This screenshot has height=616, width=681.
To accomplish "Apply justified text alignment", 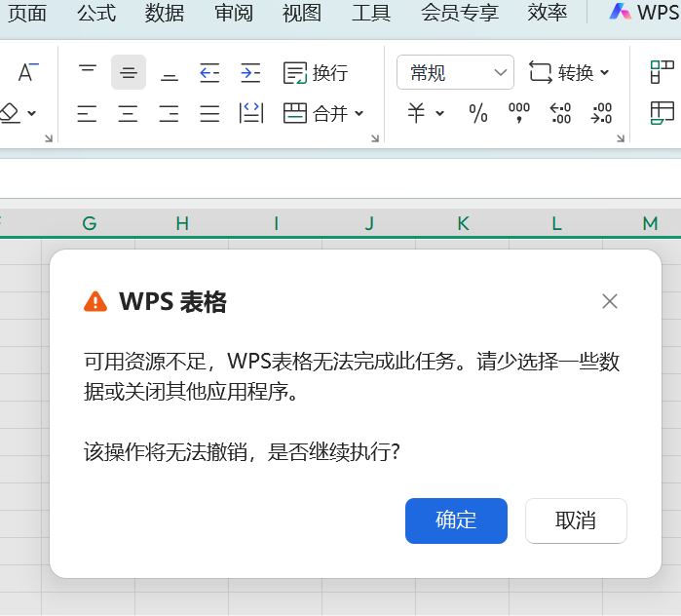I will (x=209, y=113).
